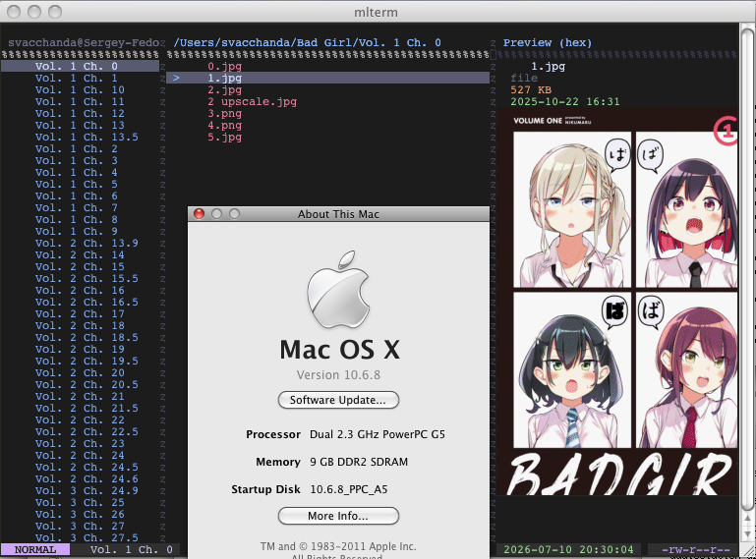Click the Preview (hex) header

(x=548, y=42)
